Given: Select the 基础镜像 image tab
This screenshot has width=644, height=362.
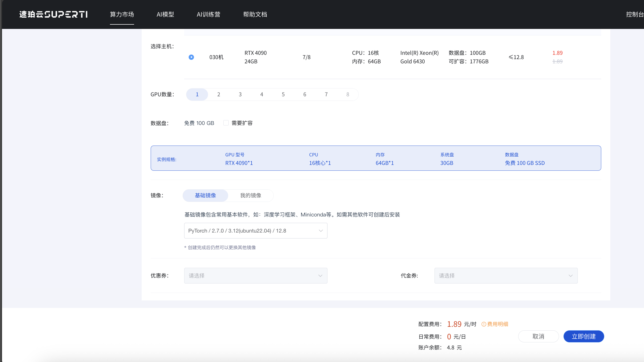Looking at the screenshot, I should point(205,196).
